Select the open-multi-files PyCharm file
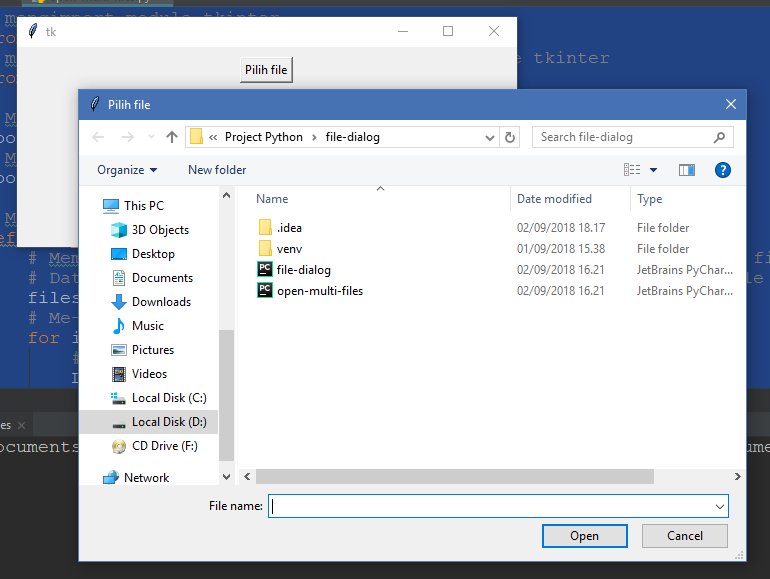Viewport: 770px width, 579px height. pyautogui.click(x=320, y=291)
